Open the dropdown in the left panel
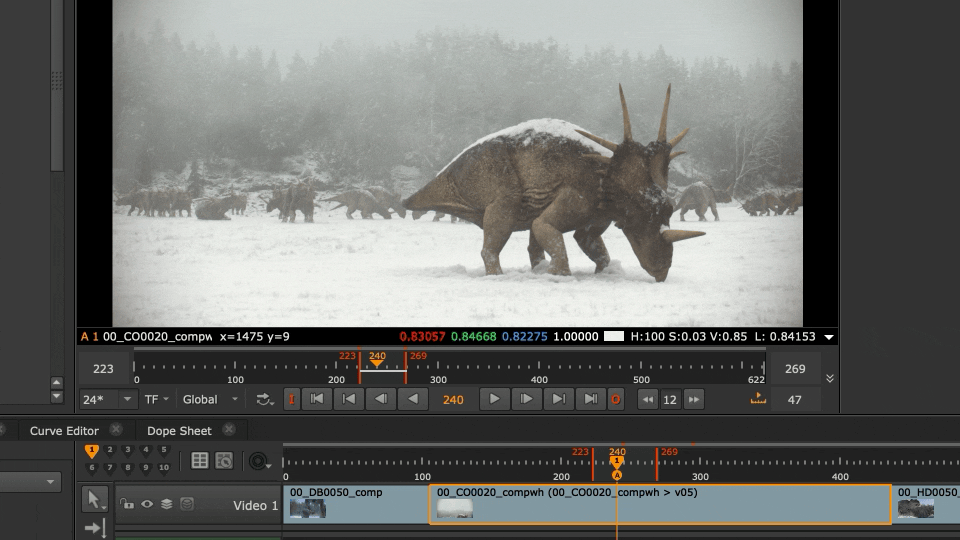The height and width of the screenshot is (540, 960). [31, 482]
